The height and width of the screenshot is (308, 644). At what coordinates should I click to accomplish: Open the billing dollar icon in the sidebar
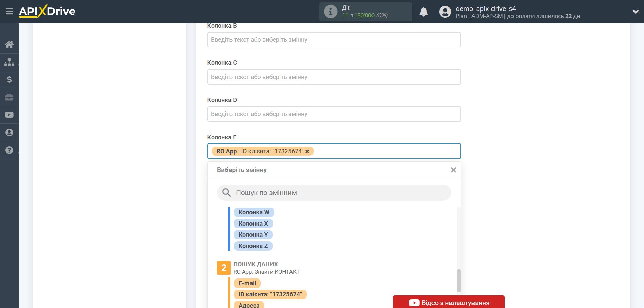coord(9,80)
